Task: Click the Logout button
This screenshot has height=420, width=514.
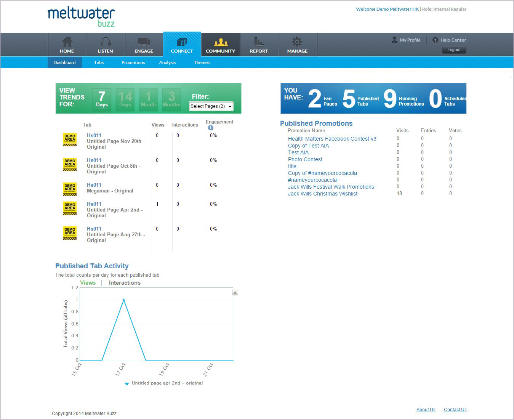Action: click(454, 50)
